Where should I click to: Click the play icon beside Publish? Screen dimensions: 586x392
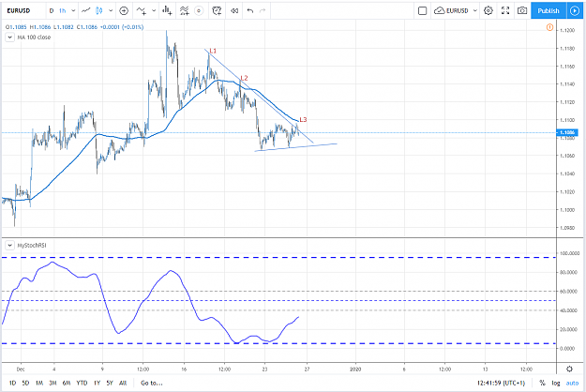click(575, 11)
